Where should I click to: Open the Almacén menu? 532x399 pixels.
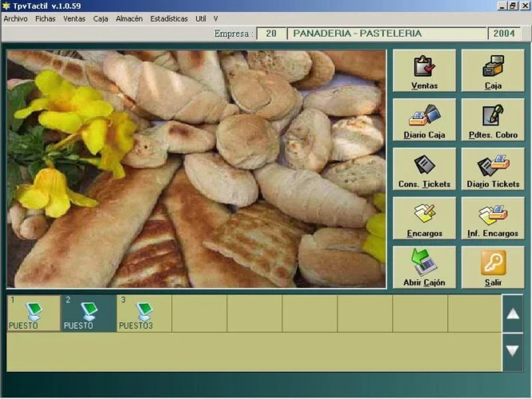pyautogui.click(x=129, y=18)
